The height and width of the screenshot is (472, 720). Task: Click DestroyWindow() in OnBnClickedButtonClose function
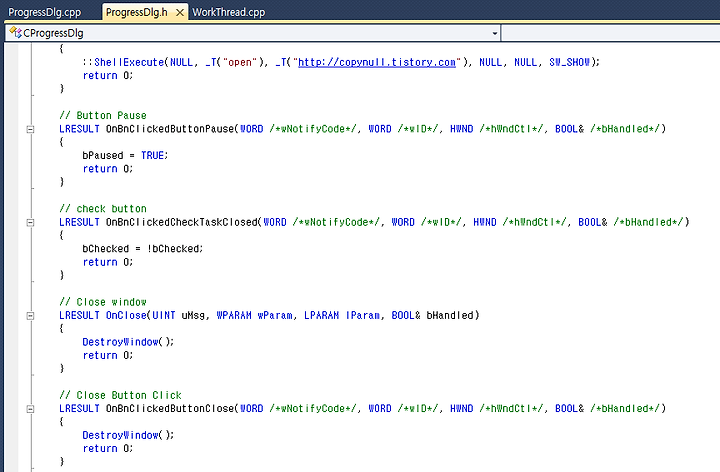point(128,435)
